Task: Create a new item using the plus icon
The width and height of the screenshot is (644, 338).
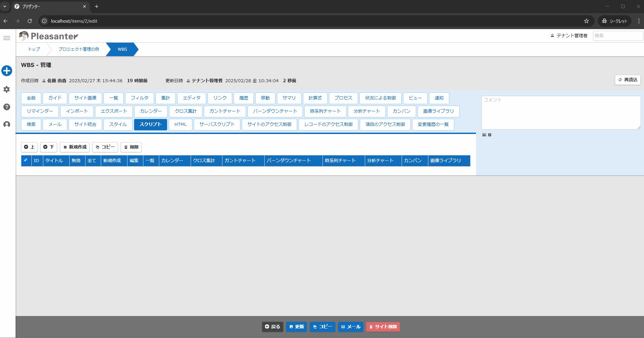Action: point(7,71)
